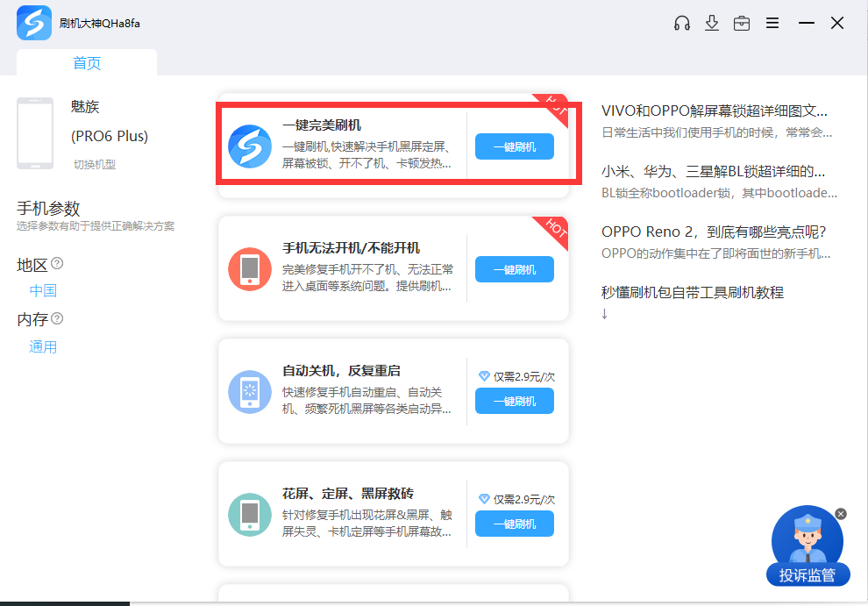Screen dimensions: 868x606
Task: Click the help icon beside 内存
Action: (x=57, y=319)
